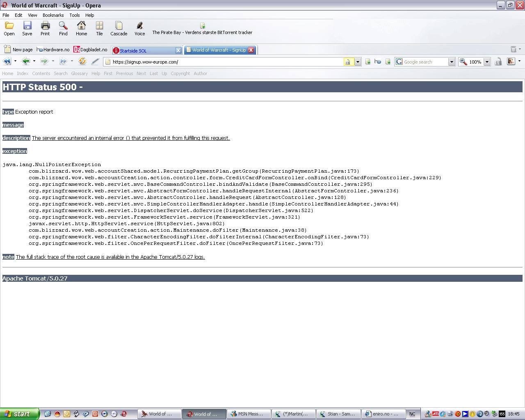Open the zoom level 100% dropdown
The width and height of the screenshot is (525, 420).
click(487, 62)
